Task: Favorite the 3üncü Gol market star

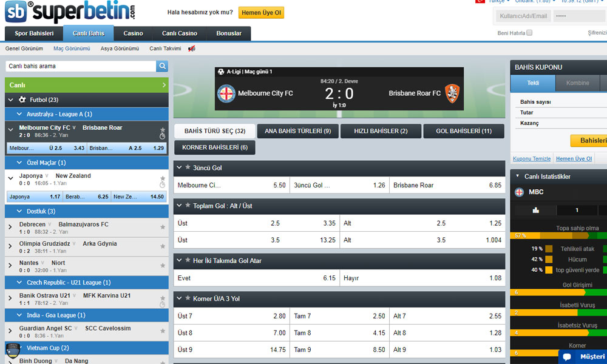Action: click(x=188, y=167)
